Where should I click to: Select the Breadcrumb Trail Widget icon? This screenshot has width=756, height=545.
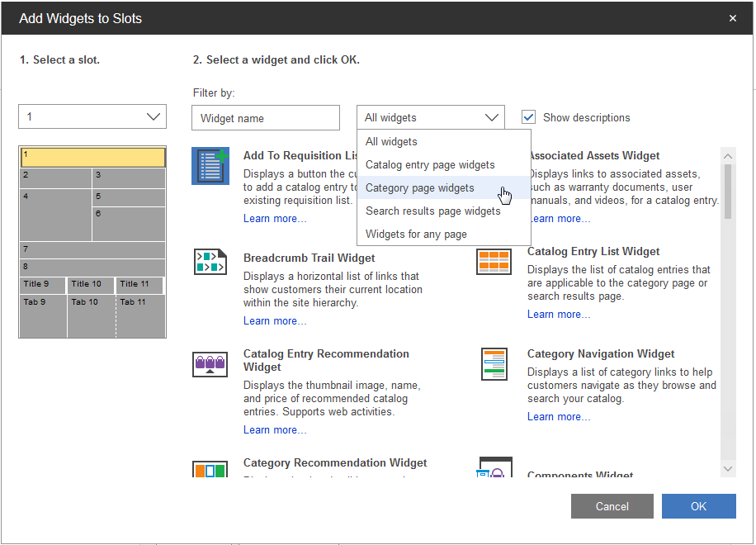210,262
